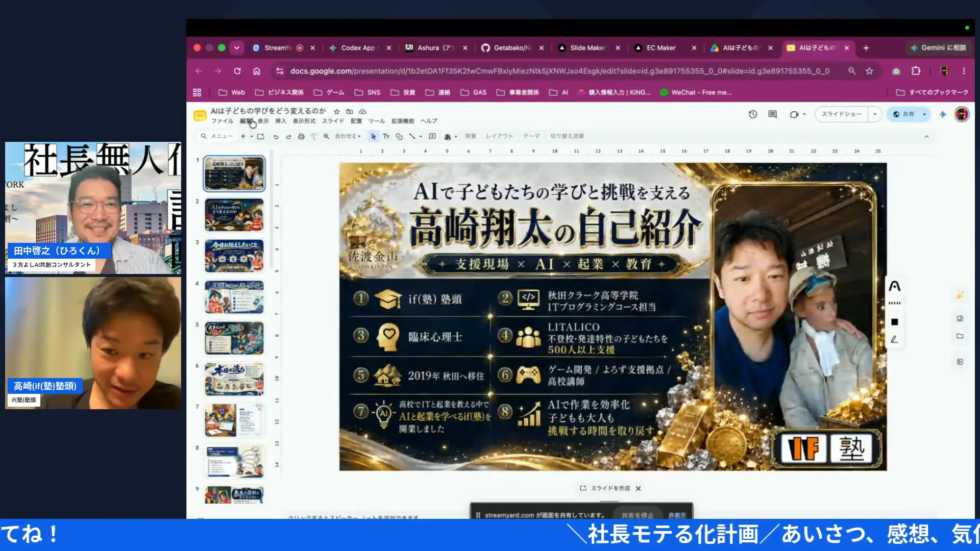Switch to the Codex App tab
Image resolution: width=980 pixels, height=551 pixels.
(360, 47)
